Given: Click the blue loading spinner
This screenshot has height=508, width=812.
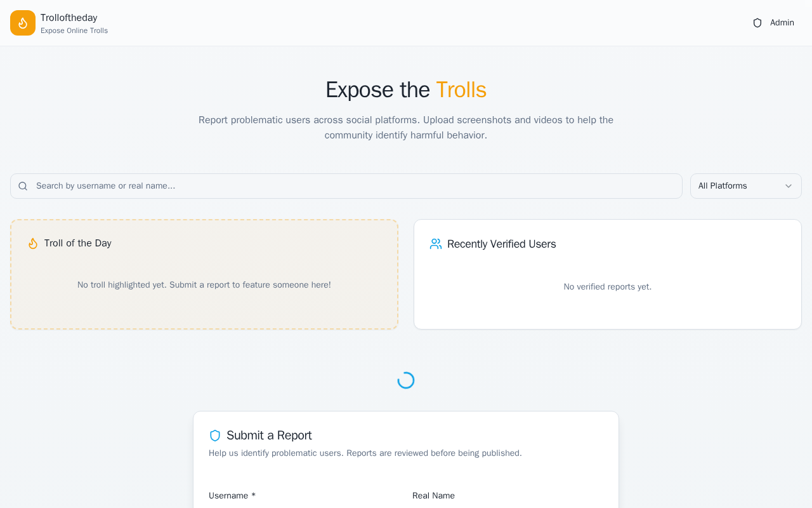Looking at the screenshot, I should click(x=406, y=380).
